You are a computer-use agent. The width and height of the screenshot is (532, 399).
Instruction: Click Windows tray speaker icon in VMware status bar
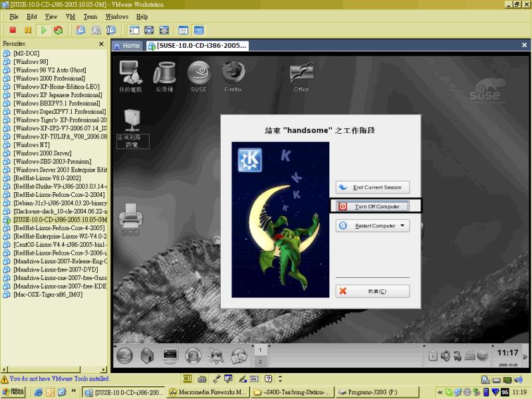[518, 379]
